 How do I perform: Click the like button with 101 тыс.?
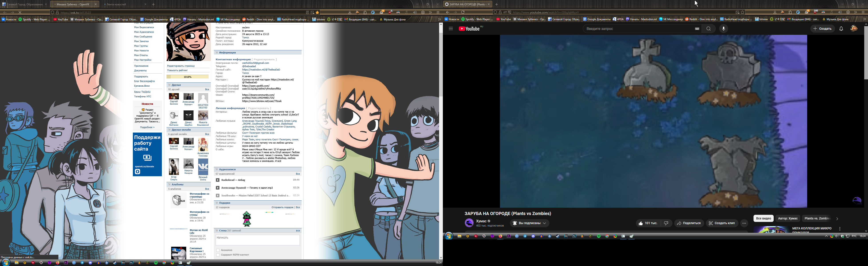pyautogui.click(x=648, y=223)
